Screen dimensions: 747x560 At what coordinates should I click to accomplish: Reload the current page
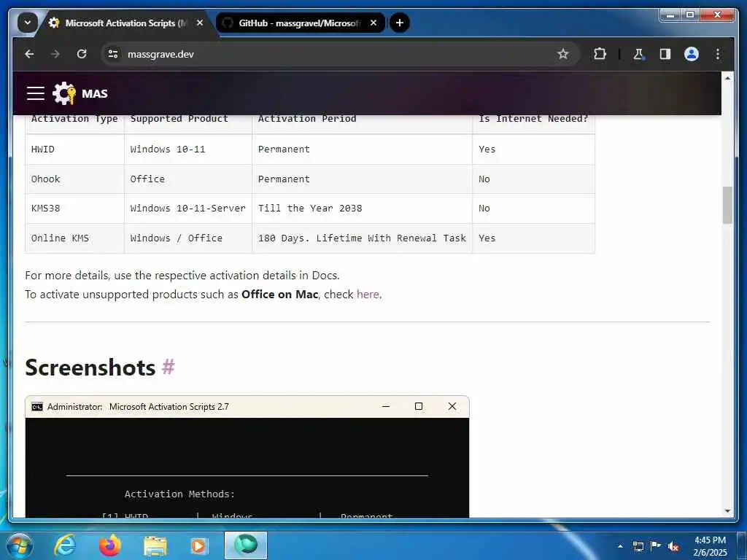tap(82, 54)
